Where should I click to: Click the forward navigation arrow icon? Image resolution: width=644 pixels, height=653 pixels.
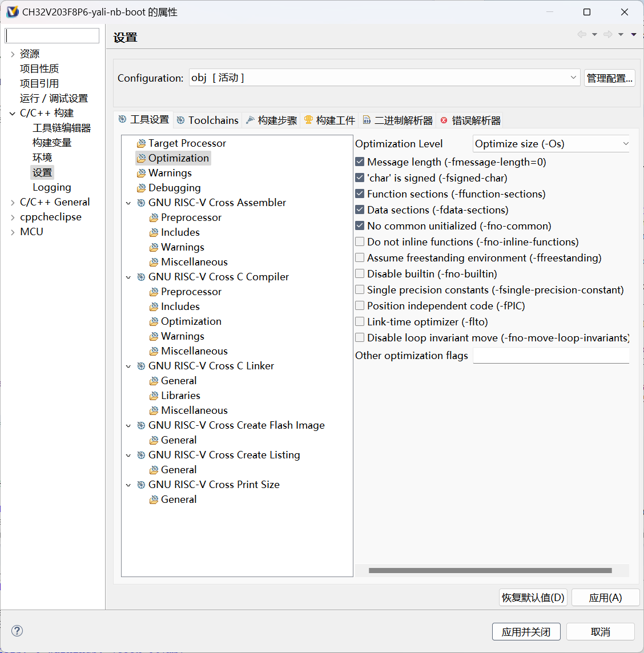tap(608, 35)
